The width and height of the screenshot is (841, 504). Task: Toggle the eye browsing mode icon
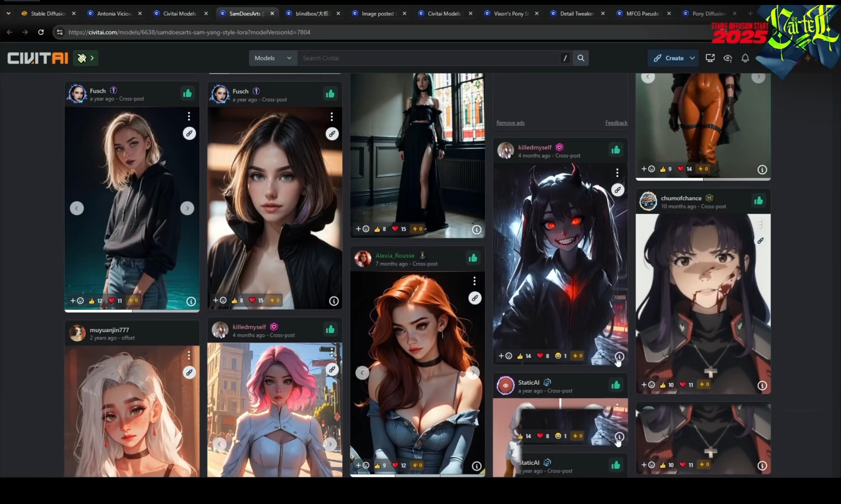click(x=728, y=58)
